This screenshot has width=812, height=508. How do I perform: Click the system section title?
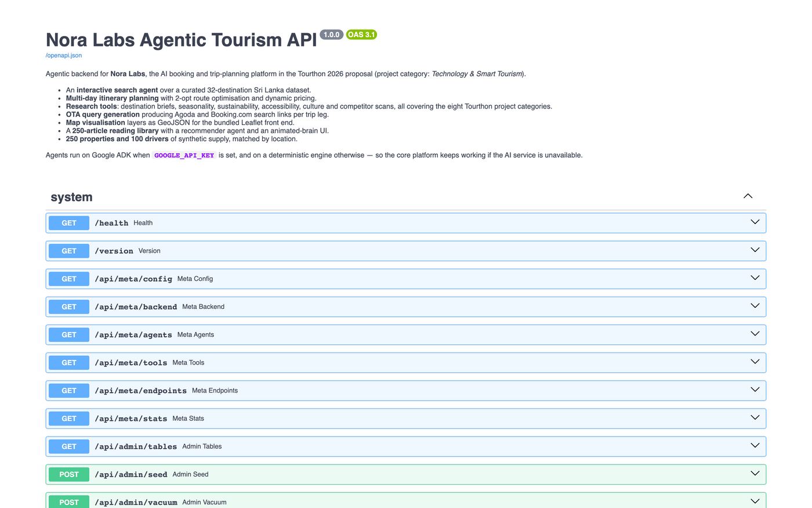[71, 197]
